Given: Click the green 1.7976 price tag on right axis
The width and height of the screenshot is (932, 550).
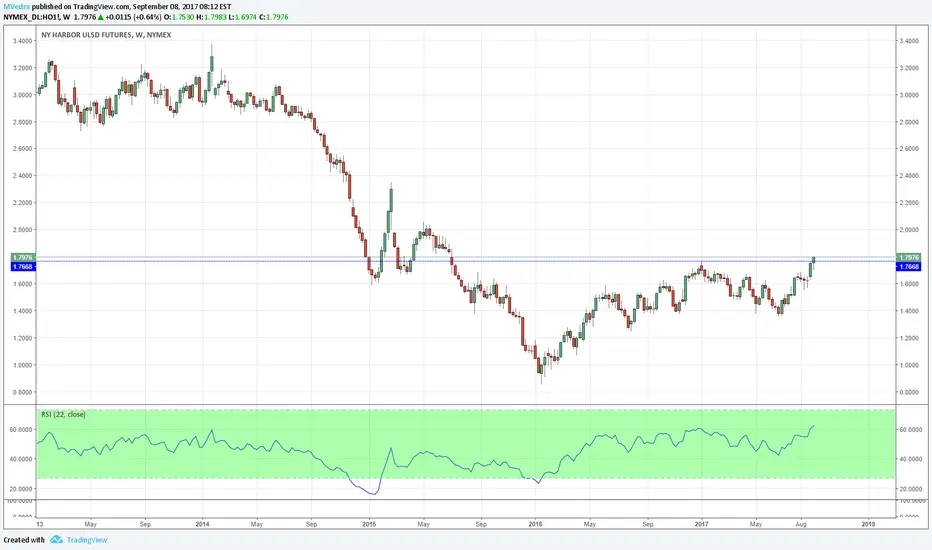Looking at the screenshot, I should pyautogui.click(x=909, y=257).
